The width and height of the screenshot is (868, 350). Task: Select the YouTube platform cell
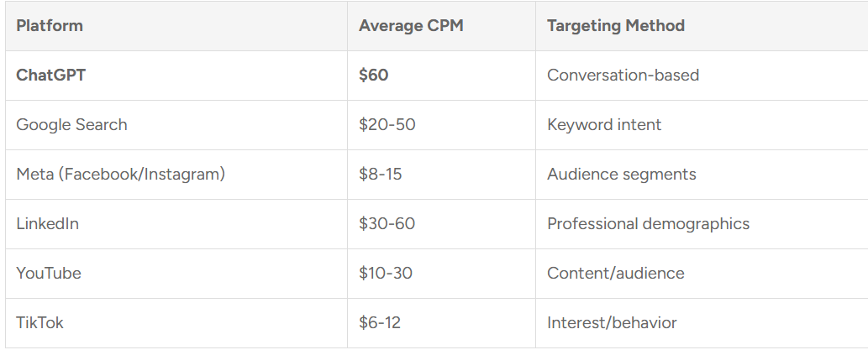49,274
